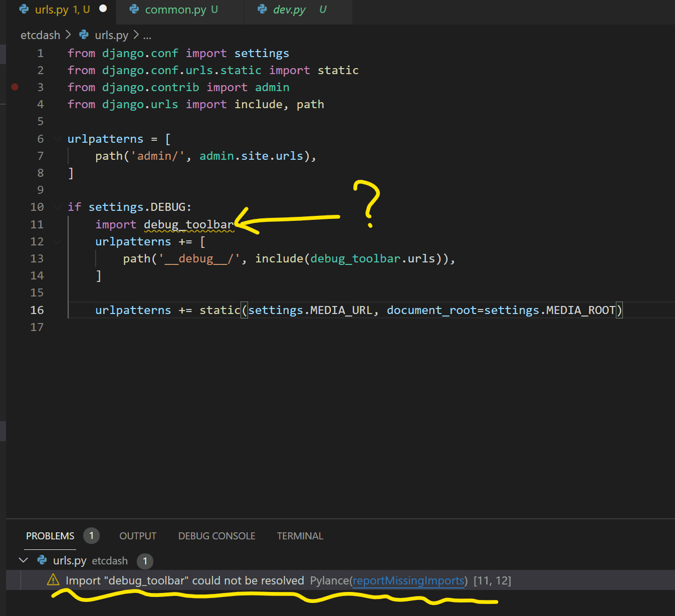
Task: Click the Python icon on dev.py tab
Action: pyautogui.click(x=262, y=10)
